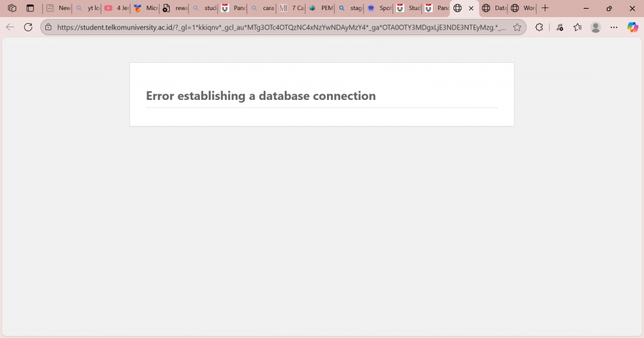The image size is (644, 338).
Task: Go back to the previous page
Action: coord(10,28)
